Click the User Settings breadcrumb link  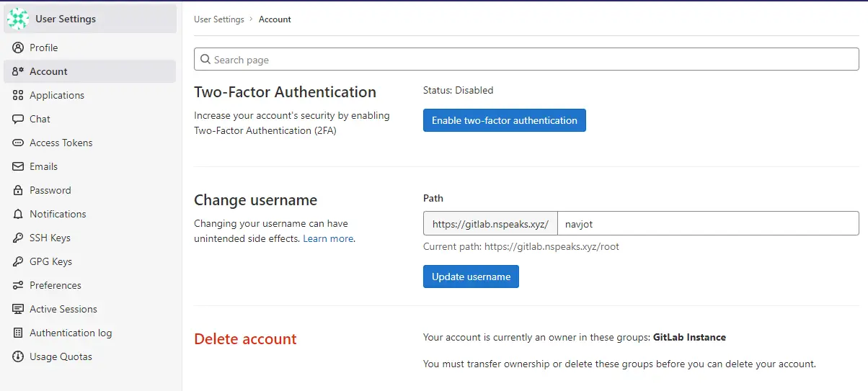219,19
